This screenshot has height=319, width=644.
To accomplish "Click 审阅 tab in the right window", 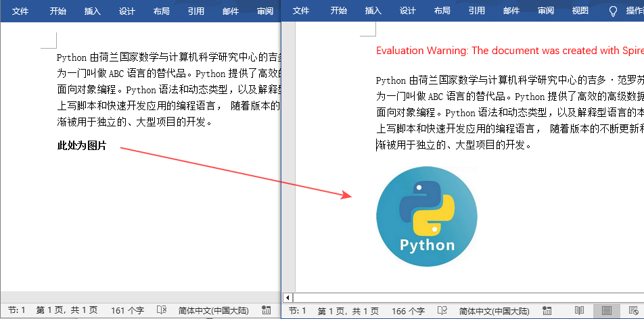I will pyautogui.click(x=546, y=11).
